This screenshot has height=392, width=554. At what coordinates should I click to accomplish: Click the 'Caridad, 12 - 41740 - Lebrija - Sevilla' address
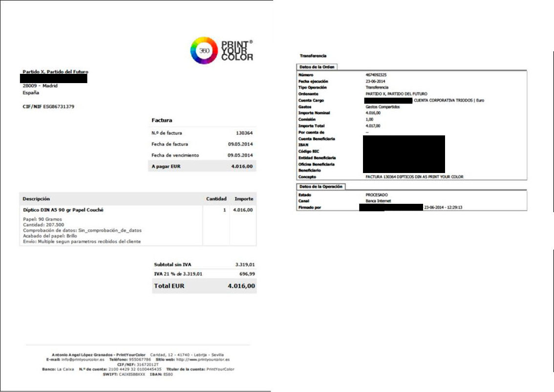point(187,354)
